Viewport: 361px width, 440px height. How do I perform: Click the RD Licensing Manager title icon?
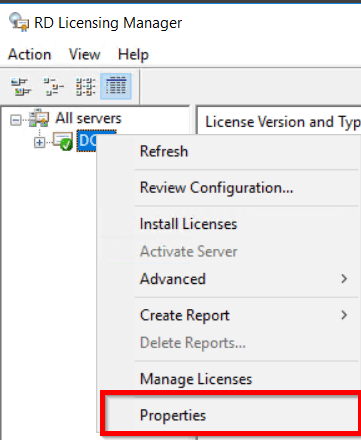[x=19, y=22]
